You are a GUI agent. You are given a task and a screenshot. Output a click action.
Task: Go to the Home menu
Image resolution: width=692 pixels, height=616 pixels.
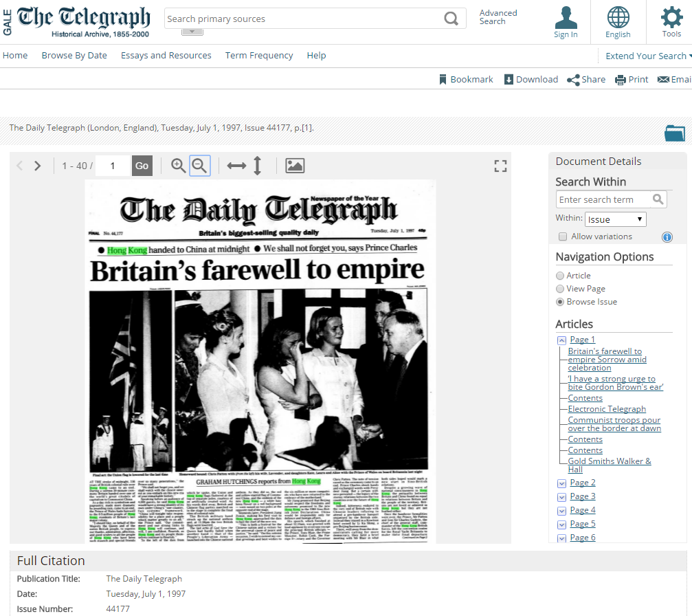(x=15, y=56)
